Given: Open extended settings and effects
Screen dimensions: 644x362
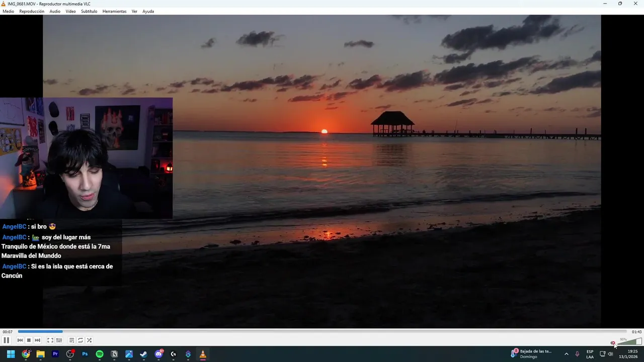Looking at the screenshot, I should point(59,340).
